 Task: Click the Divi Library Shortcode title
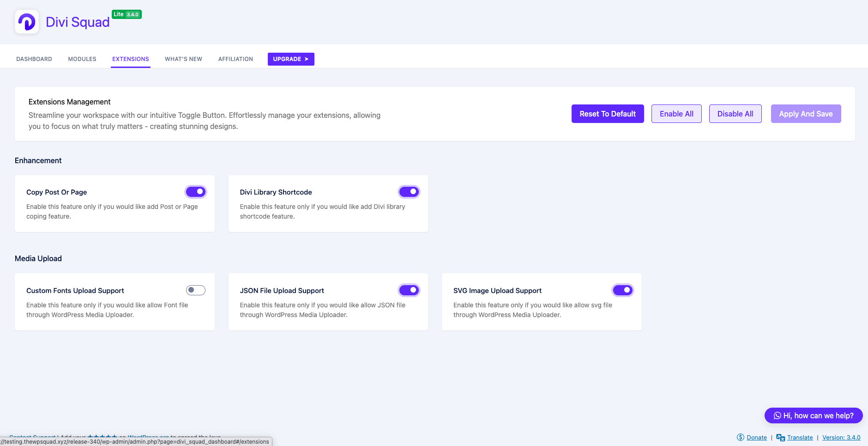pos(276,192)
